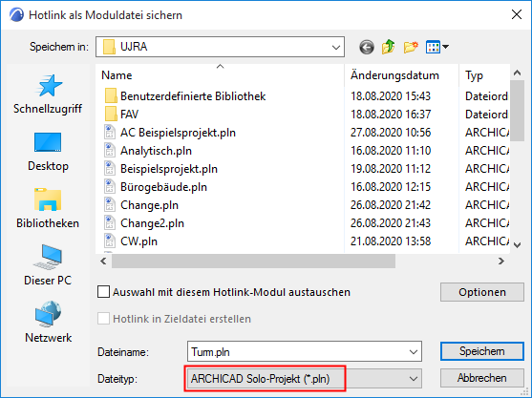Click the horizontal scrollbar left arrow
Screen dimensions: 532x398
(x=103, y=262)
